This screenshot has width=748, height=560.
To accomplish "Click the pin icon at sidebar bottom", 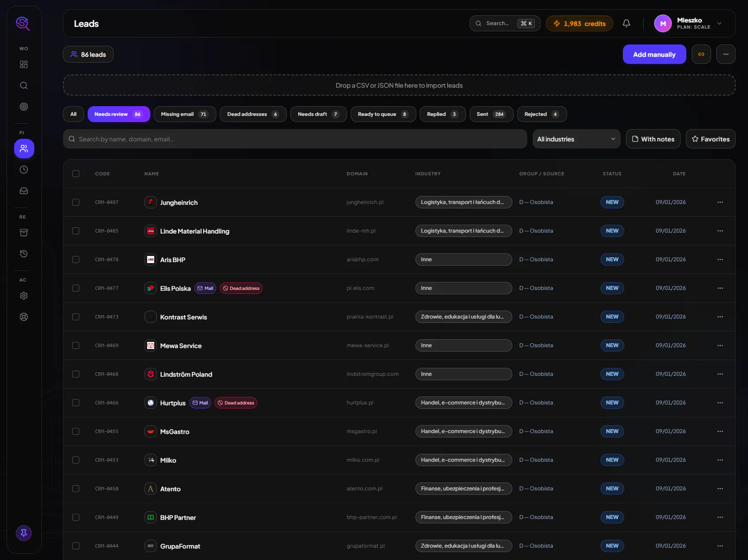I will (24, 533).
